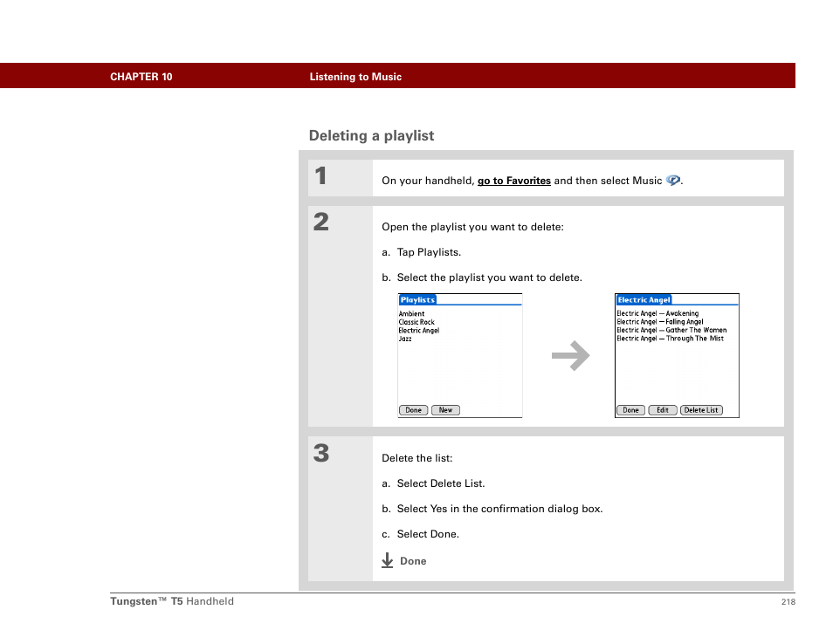
Task: Click the Playlists screen thumbnail
Action: click(460, 356)
